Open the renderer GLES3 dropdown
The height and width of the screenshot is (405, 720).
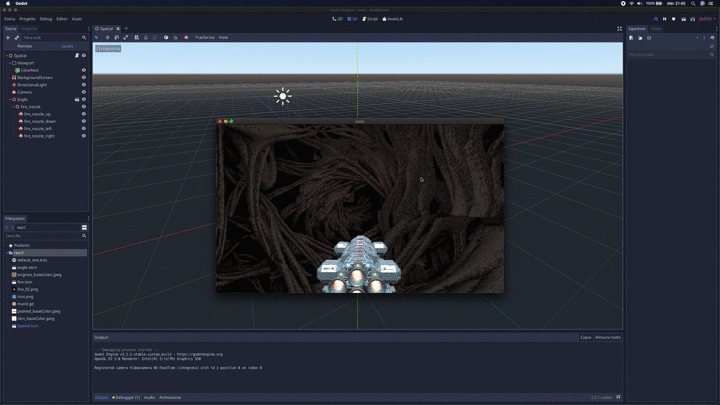(x=707, y=19)
